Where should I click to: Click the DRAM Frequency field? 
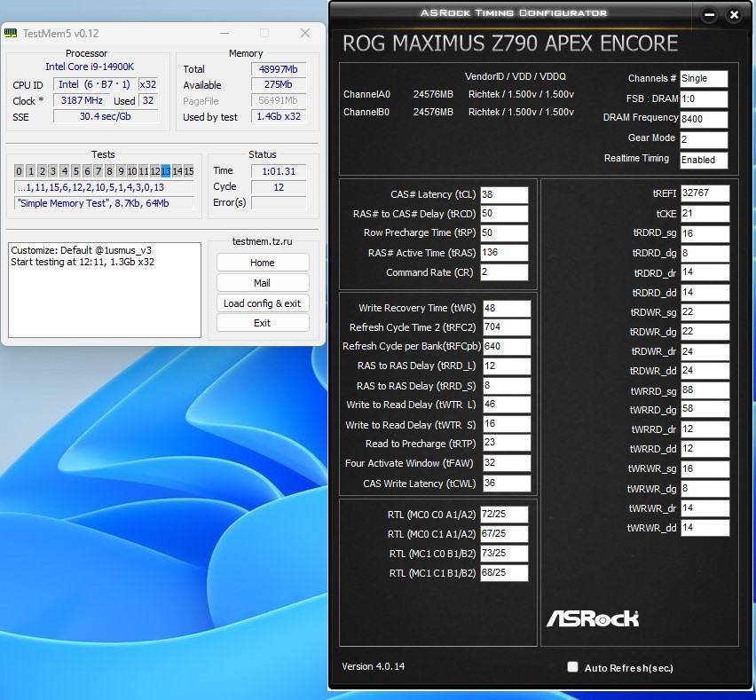coord(704,120)
